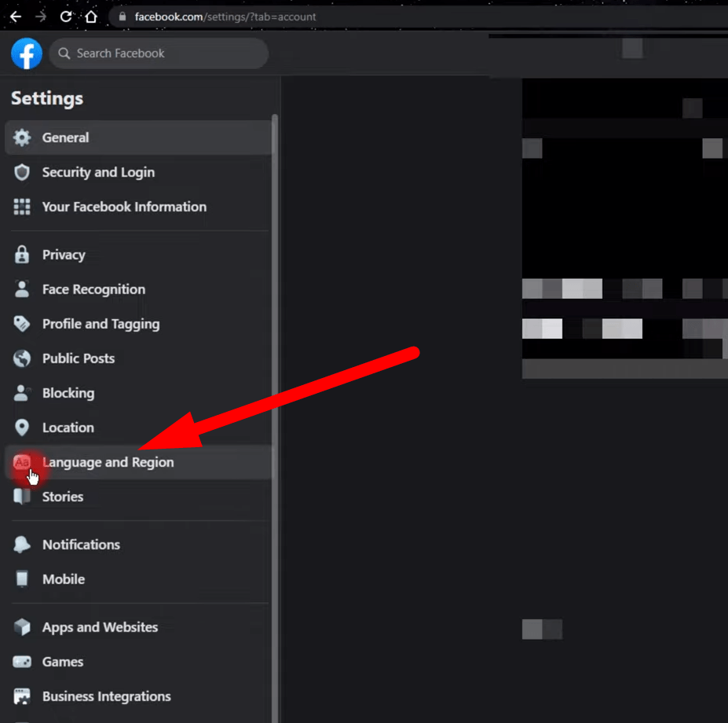728x723 pixels.
Task: Click the Apps and Websites cube icon
Action: [x=22, y=627]
